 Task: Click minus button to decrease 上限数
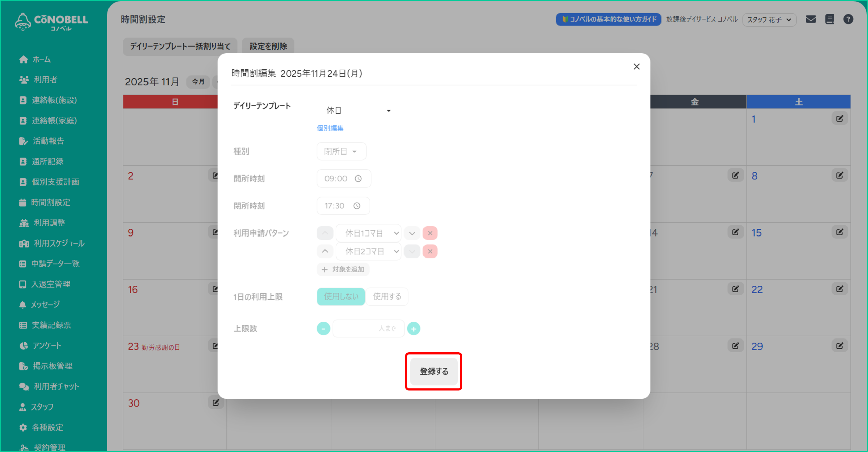click(x=323, y=329)
